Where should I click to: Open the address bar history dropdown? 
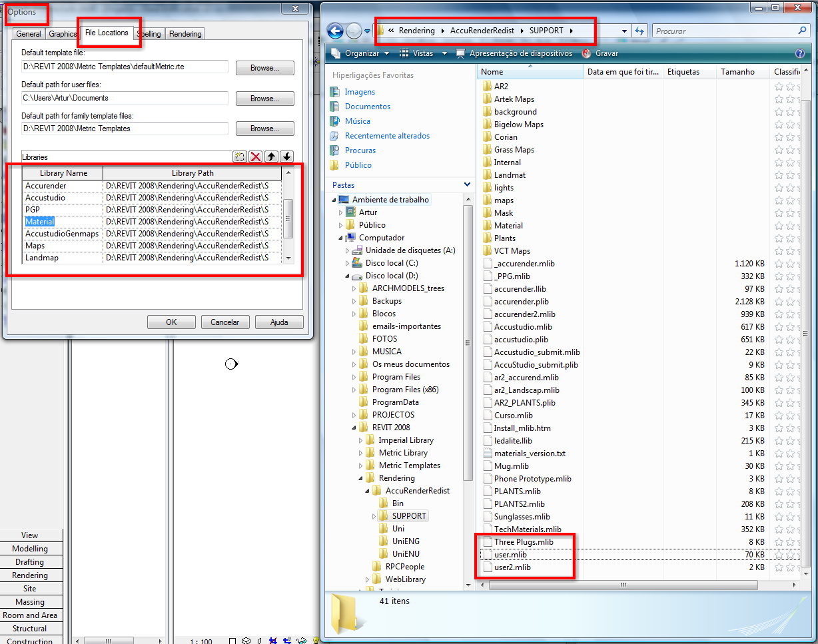[x=624, y=31]
